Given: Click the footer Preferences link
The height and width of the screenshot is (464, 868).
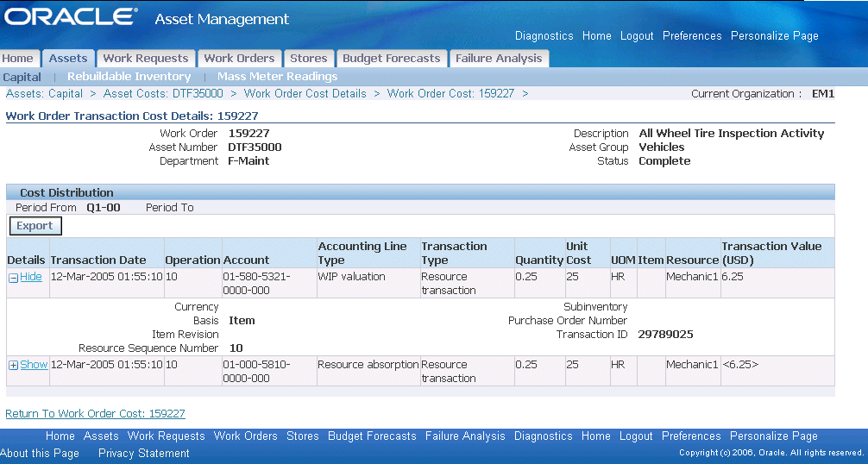Looking at the screenshot, I should 691,436.
